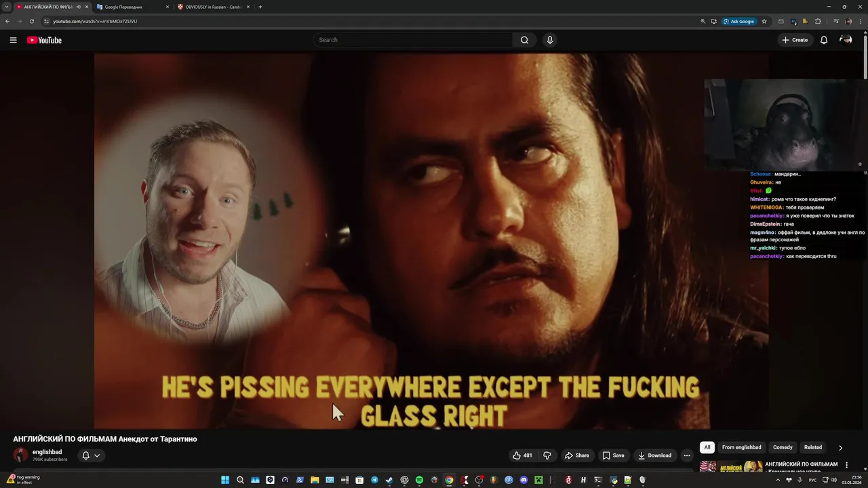Open the media controls icon in toolbar
This screenshot has width=868, height=488.
pos(835,21)
